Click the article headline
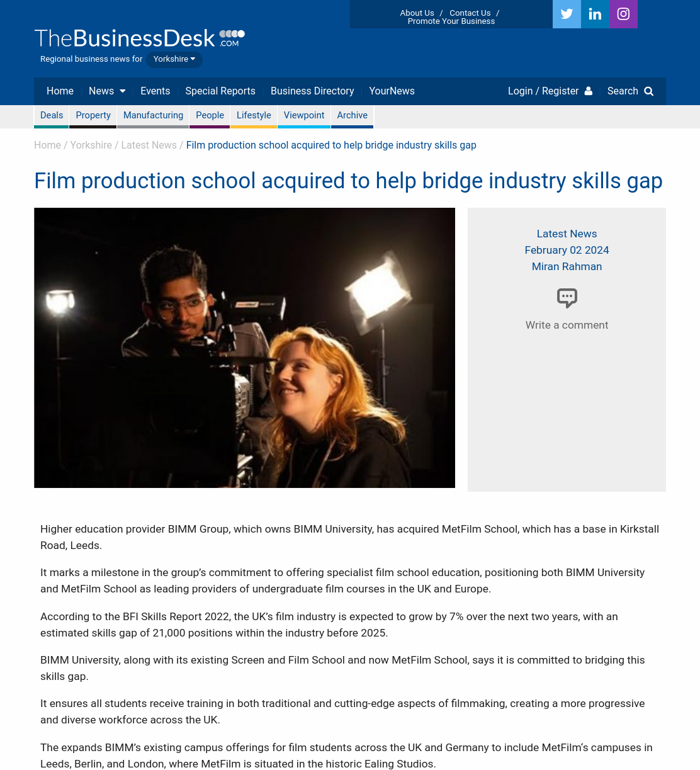This screenshot has height=770, width=700. pyautogui.click(x=348, y=181)
